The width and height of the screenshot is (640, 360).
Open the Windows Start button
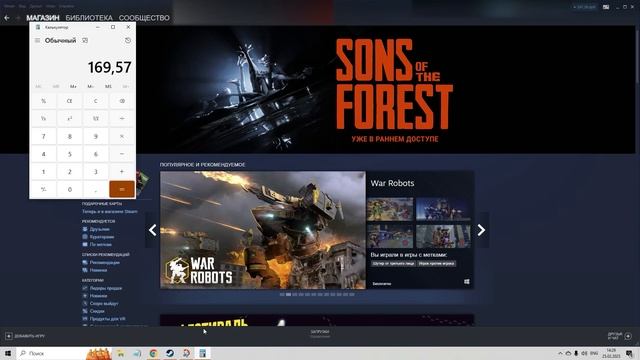[x=7, y=353]
